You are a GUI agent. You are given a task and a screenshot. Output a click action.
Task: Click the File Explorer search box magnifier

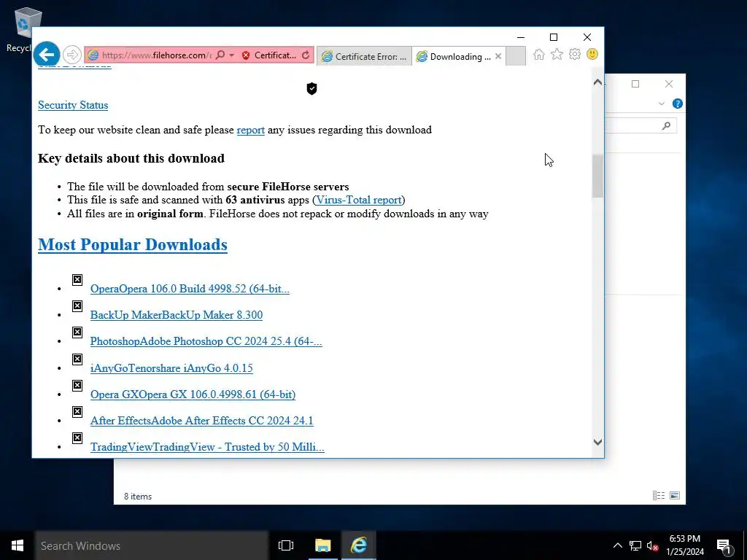[666, 125]
